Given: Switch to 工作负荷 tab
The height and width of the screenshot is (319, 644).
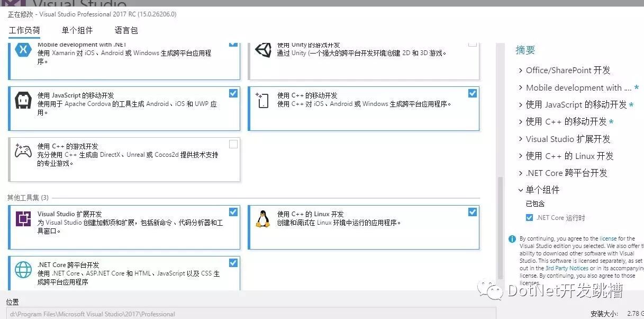Looking at the screenshot, I should 24,30.
